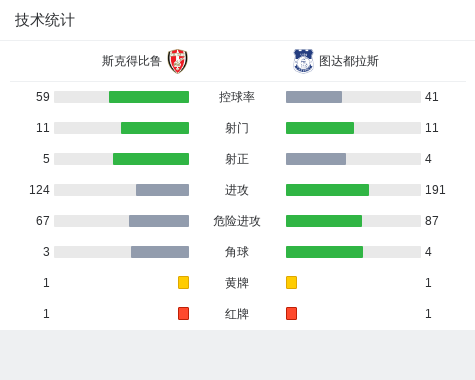The height and width of the screenshot is (380, 475).
Task: Click the home team yellow card icon
Action: pos(183,282)
